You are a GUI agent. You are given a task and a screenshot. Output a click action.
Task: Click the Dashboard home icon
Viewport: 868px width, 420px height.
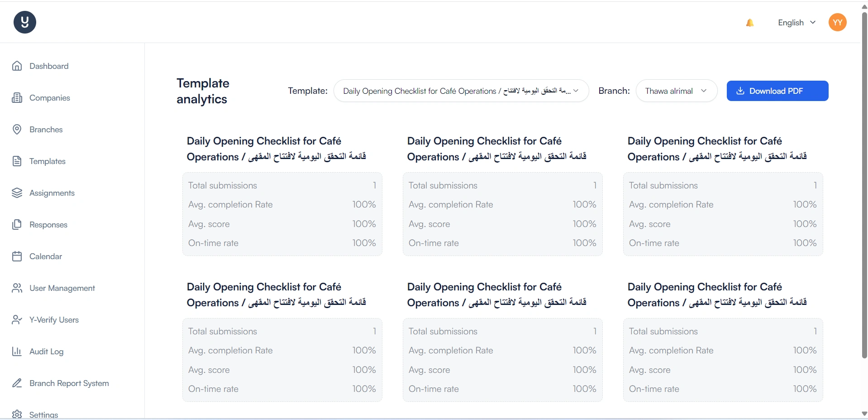pos(17,66)
